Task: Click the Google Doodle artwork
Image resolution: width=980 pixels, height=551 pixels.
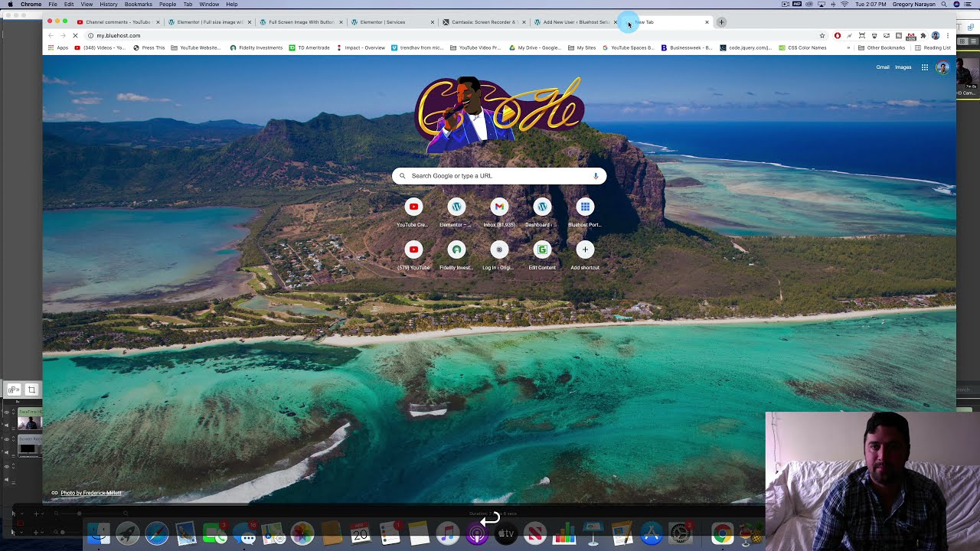Action: click(499, 113)
